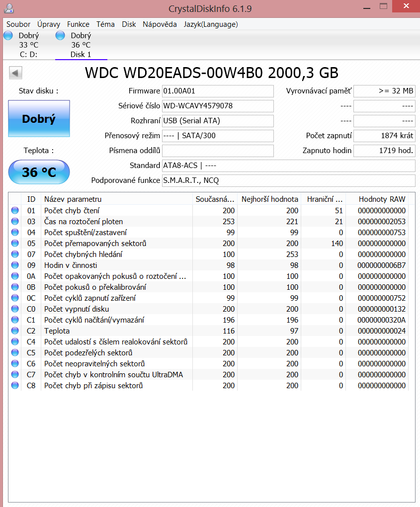Open the Jazyk(Language) menu
420x507 pixels.
211,24
